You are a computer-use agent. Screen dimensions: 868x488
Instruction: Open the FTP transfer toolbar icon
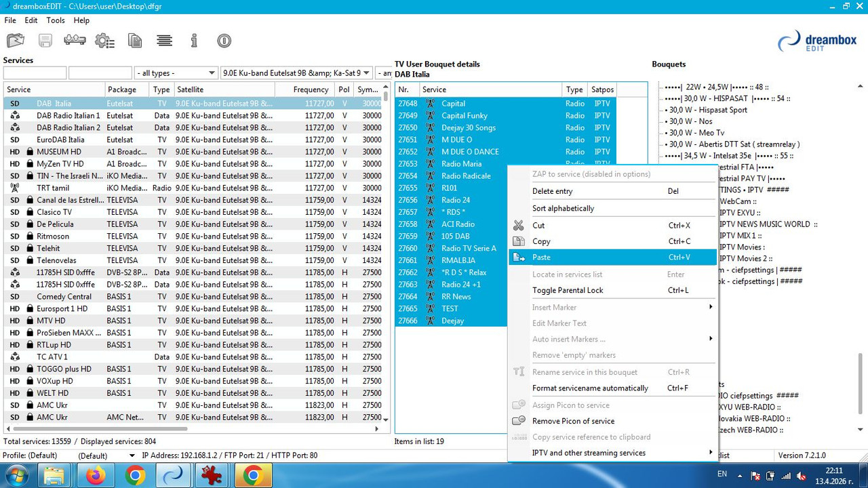coord(75,41)
